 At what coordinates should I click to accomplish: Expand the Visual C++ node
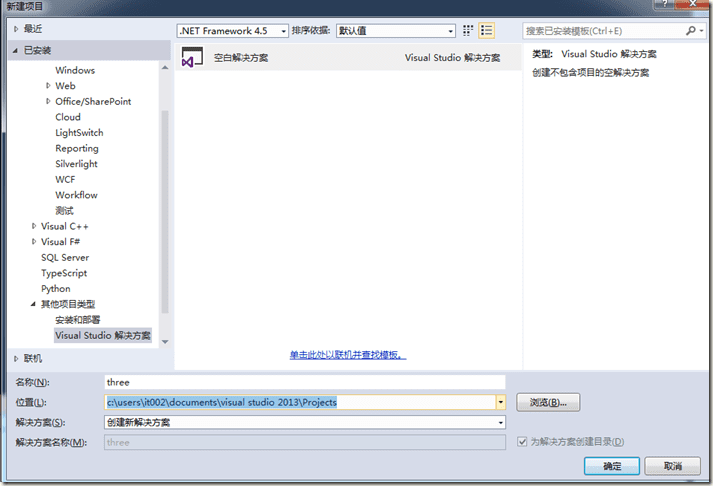tap(34, 226)
